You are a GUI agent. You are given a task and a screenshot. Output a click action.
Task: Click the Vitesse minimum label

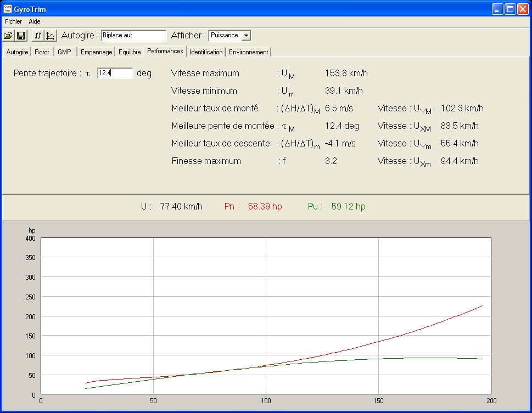(x=204, y=91)
